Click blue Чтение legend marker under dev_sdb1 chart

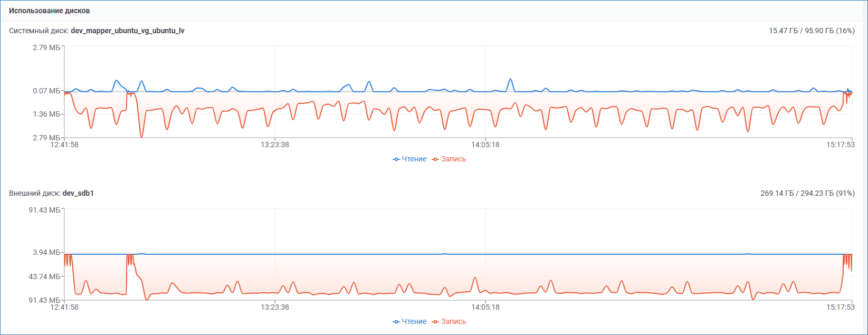point(396,322)
